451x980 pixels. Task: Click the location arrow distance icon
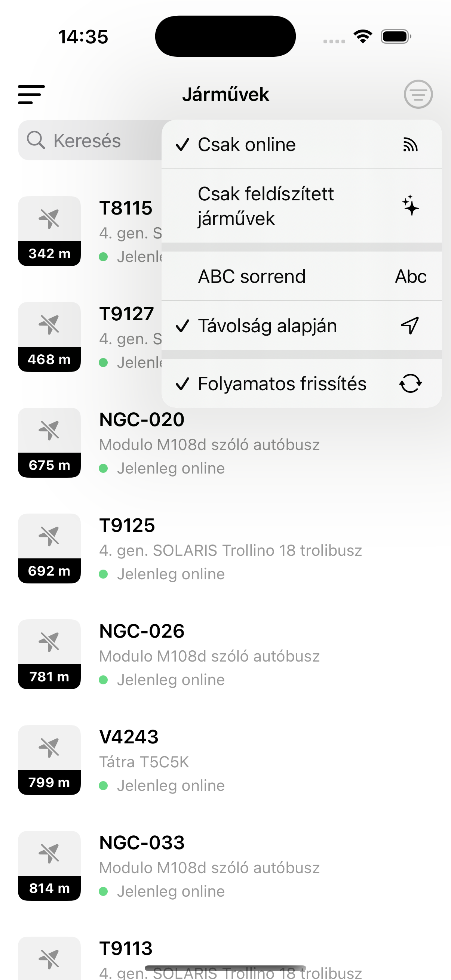(x=410, y=326)
